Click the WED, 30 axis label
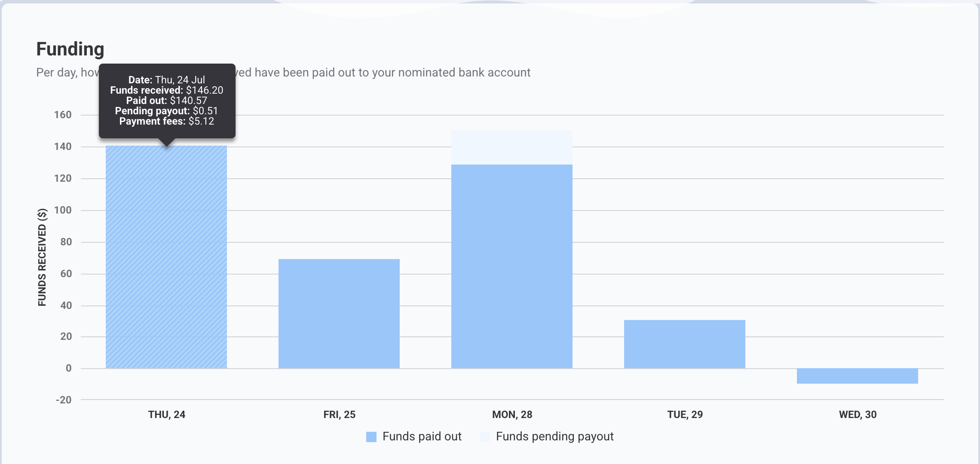 pyautogui.click(x=858, y=415)
